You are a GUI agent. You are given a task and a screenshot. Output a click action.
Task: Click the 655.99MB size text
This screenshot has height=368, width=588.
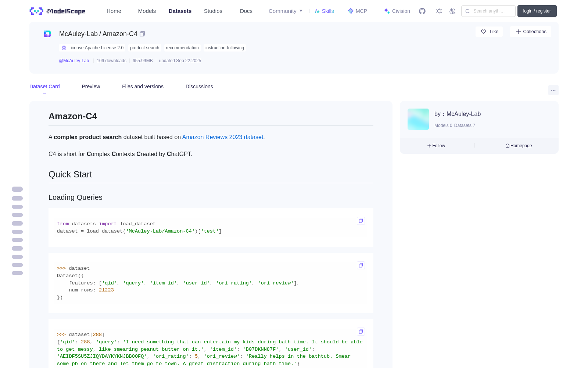click(x=143, y=61)
